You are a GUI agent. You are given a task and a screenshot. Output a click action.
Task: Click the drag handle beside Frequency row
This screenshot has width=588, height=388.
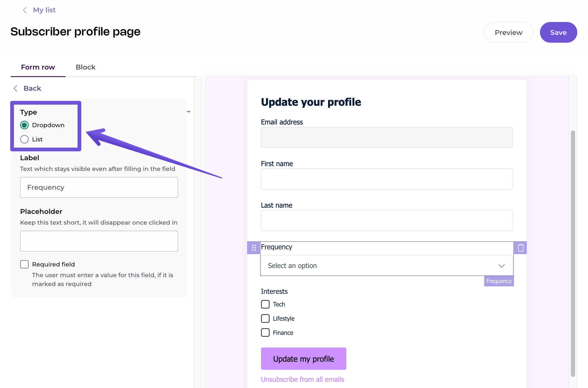pos(253,248)
